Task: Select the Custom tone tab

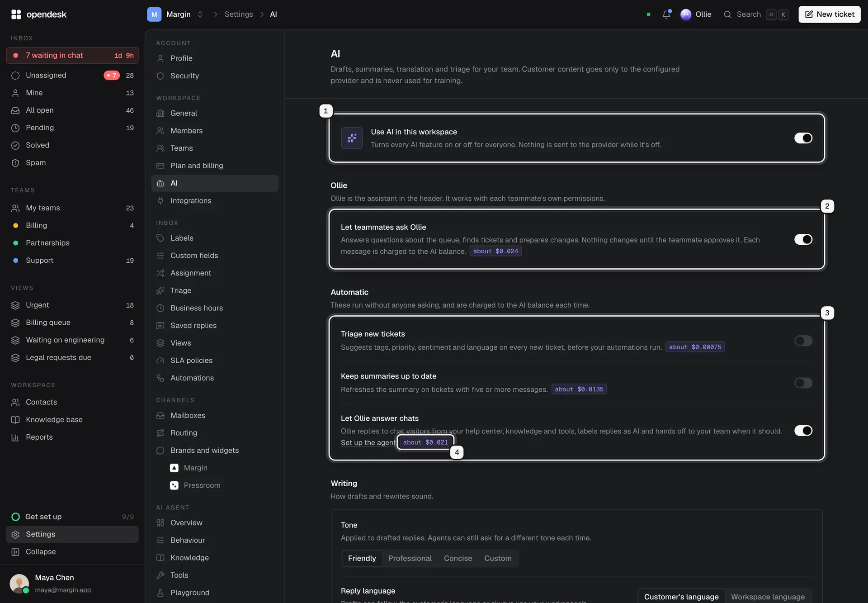Action: click(498, 558)
